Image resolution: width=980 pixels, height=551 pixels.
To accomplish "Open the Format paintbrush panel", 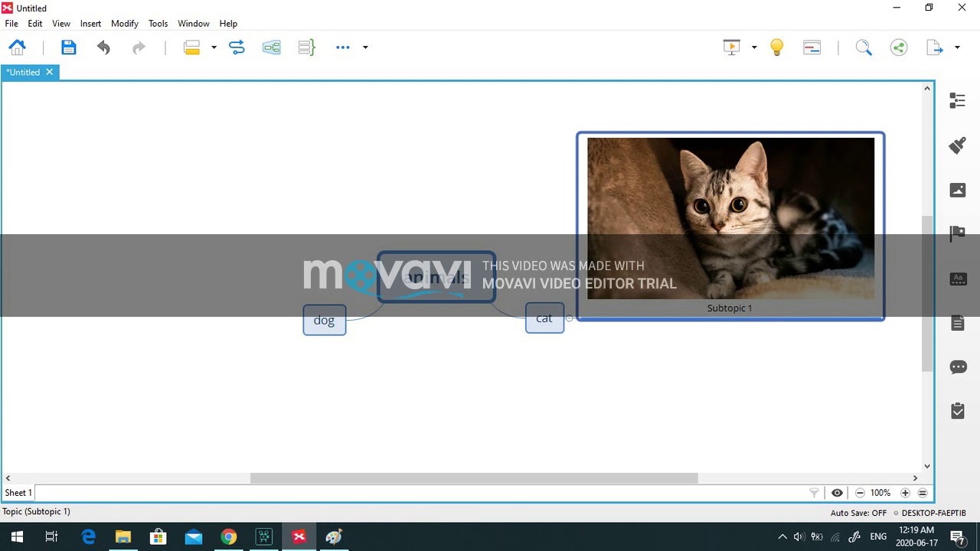I will point(958,145).
